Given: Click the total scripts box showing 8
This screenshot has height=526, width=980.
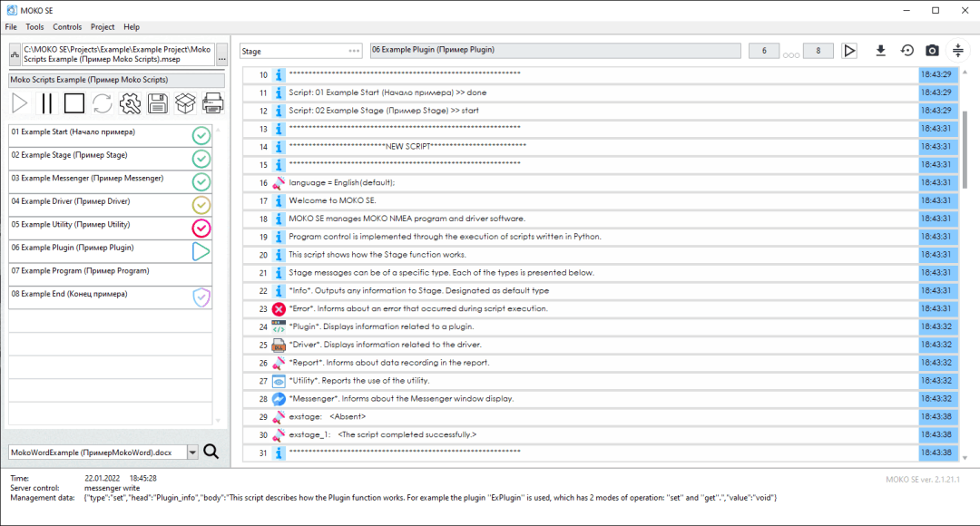Looking at the screenshot, I should tap(818, 51).
